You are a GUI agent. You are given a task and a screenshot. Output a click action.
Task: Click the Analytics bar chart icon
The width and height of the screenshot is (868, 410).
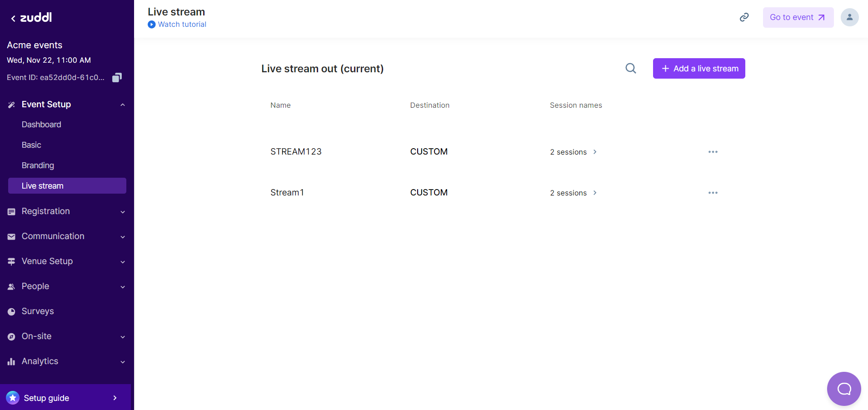tap(11, 361)
